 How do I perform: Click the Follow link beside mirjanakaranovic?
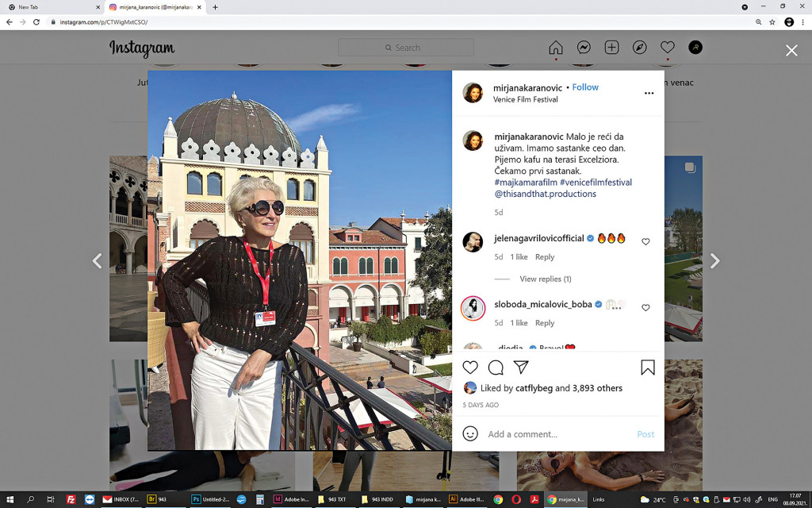pos(585,87)
